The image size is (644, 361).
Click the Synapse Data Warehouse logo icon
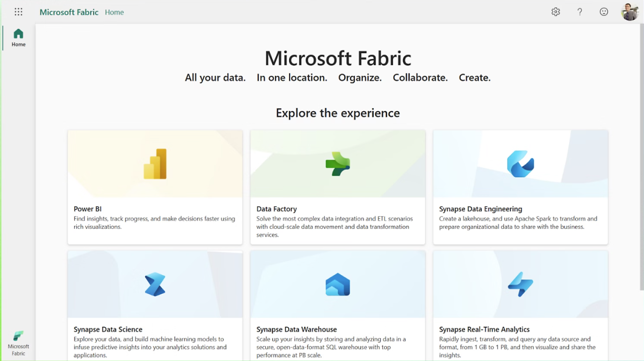pos(338,284)
